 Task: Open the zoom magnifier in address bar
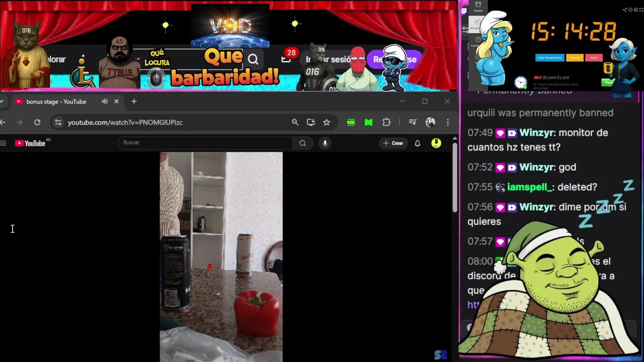tap(295, 122)
